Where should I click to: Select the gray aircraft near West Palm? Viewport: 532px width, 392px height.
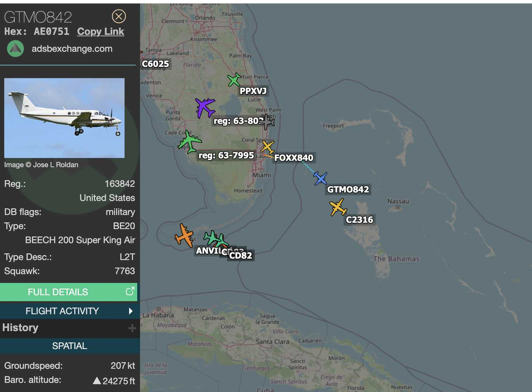pyautogui.click(x=268, y=122)
